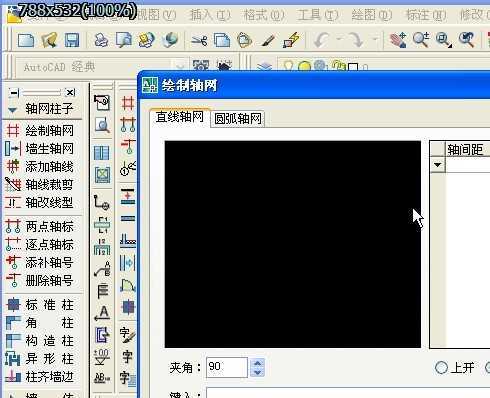Image resolution: width=490 pixels, height=398 pixels.
Task: Open the 标注(N) menu
Action: tap(426, 15)
